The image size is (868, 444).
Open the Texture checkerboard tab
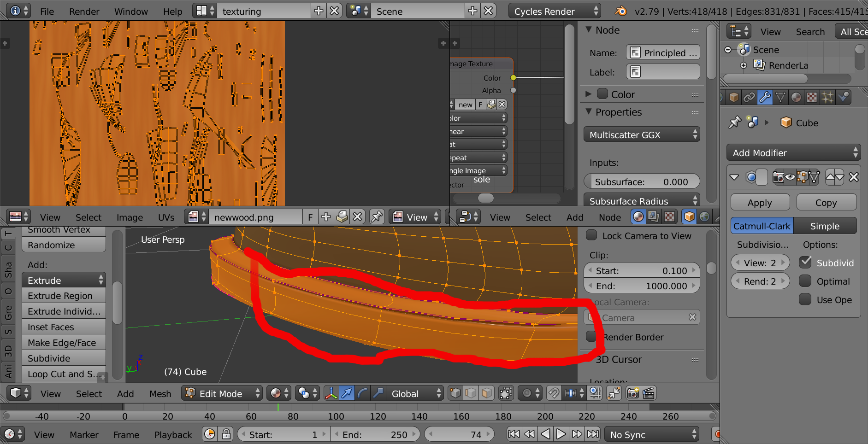pyautogui.click(x=812, y=97)
